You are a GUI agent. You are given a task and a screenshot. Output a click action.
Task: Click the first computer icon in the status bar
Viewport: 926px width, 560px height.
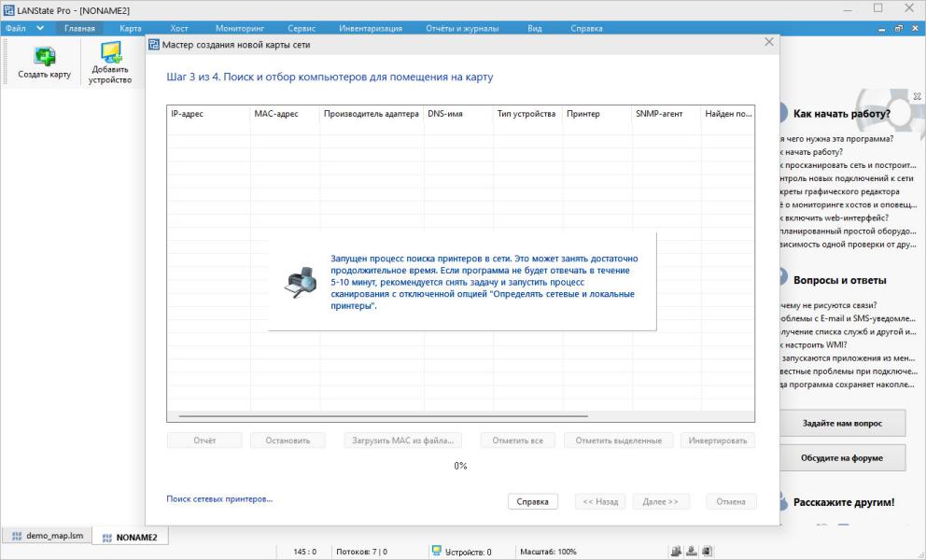pyautogui.click(x=676, y=552)
